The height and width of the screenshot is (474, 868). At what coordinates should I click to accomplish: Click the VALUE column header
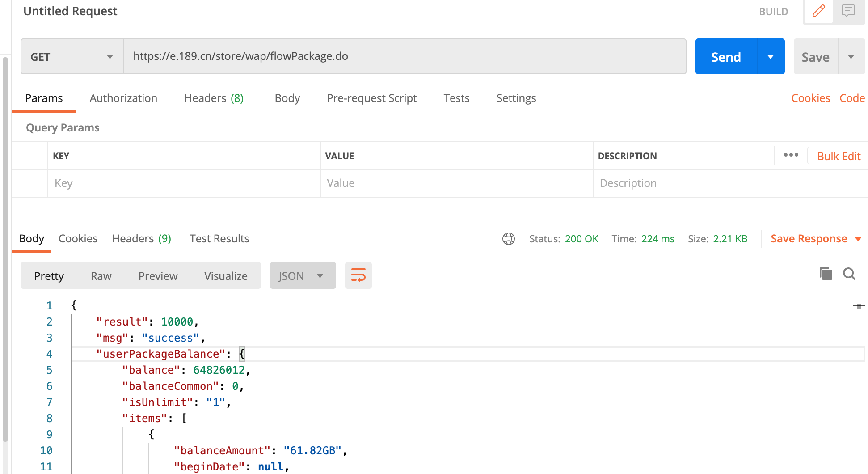tap(339, 156)
